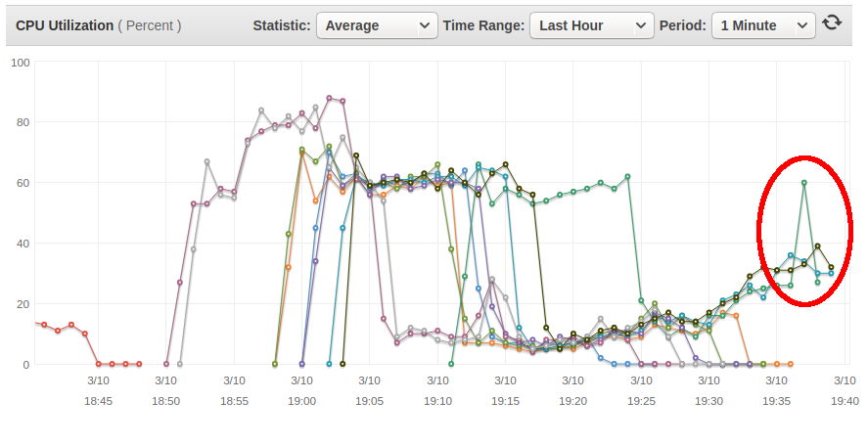Viewport: 868px width, 446px height.
Task: Click the CPU Utilization panel title
Action: point(65,25)
